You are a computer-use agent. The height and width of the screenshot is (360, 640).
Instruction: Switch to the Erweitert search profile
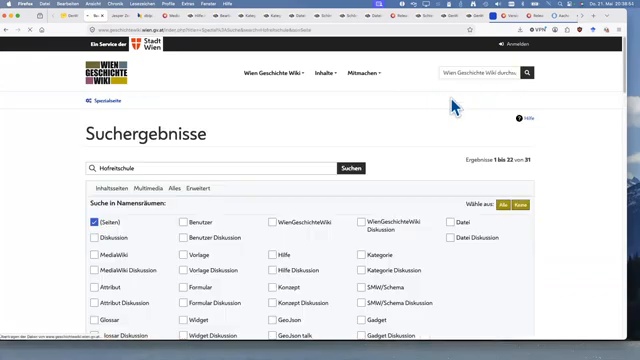198,188
